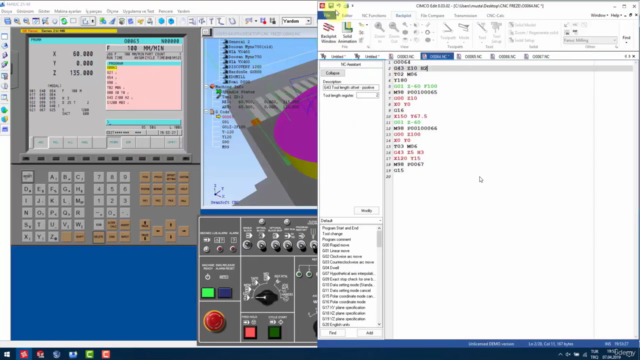This screenshot has width=640, height=360.
Task: Open the O0065.NC document tab
Action: (x=470, y=56)
